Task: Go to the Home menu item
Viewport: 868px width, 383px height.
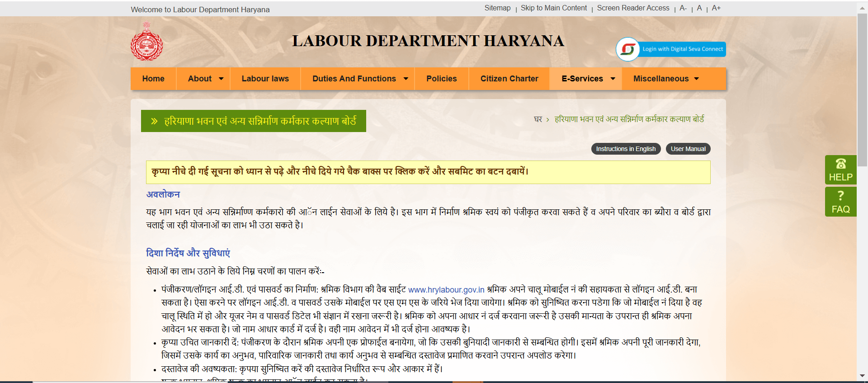Action: pyautogui.click(x=153, y=79)
